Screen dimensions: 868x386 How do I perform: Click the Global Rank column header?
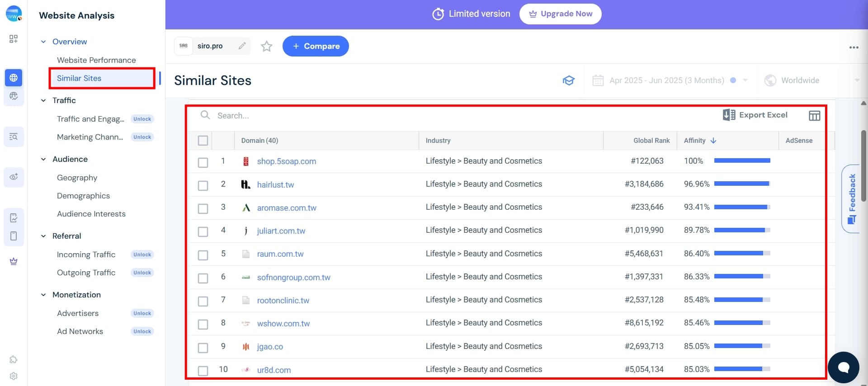pyautogui.click(x=651, y=141)
